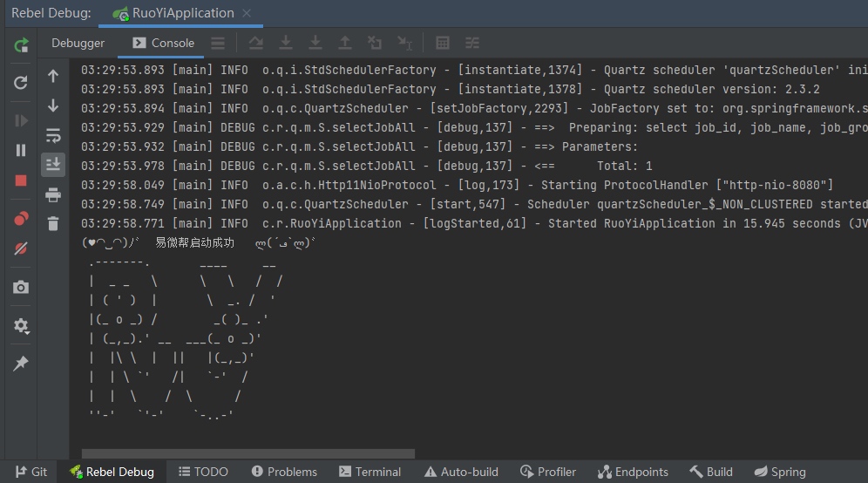The image size is (868, 483).
Task: Stop the running application
Action: click(21, 180)
